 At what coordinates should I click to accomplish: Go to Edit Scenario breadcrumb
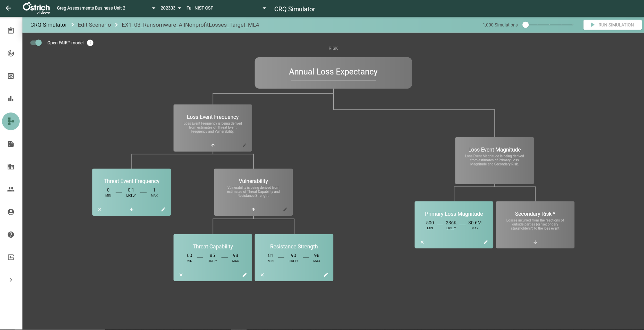pos(94,25)
